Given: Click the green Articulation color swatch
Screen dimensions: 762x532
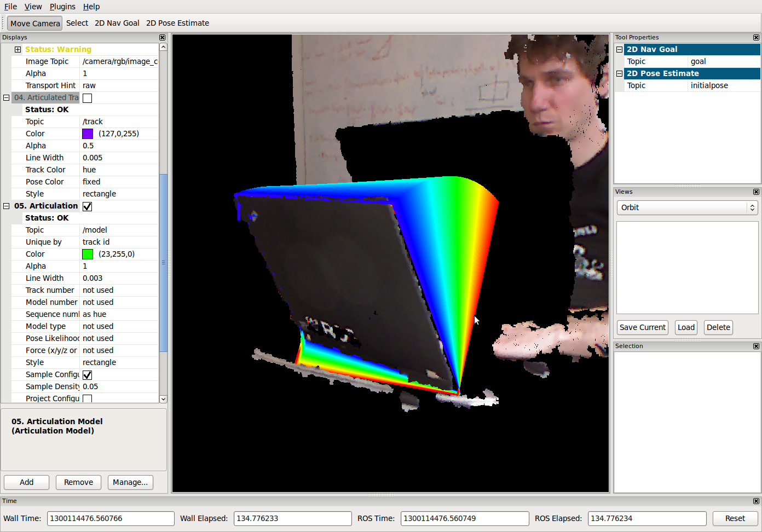Looking at the screenshot, I should tap(88, 255).
